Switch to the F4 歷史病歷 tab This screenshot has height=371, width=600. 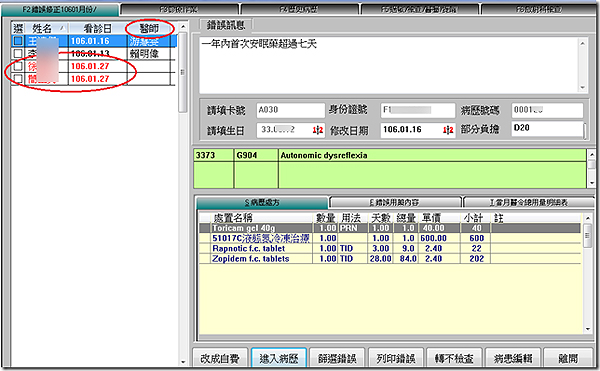tap(299, 9)
